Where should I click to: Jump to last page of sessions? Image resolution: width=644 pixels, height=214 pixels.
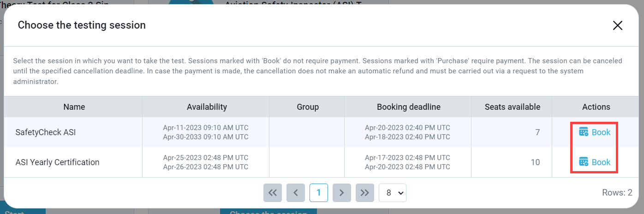tap(364, 193)
